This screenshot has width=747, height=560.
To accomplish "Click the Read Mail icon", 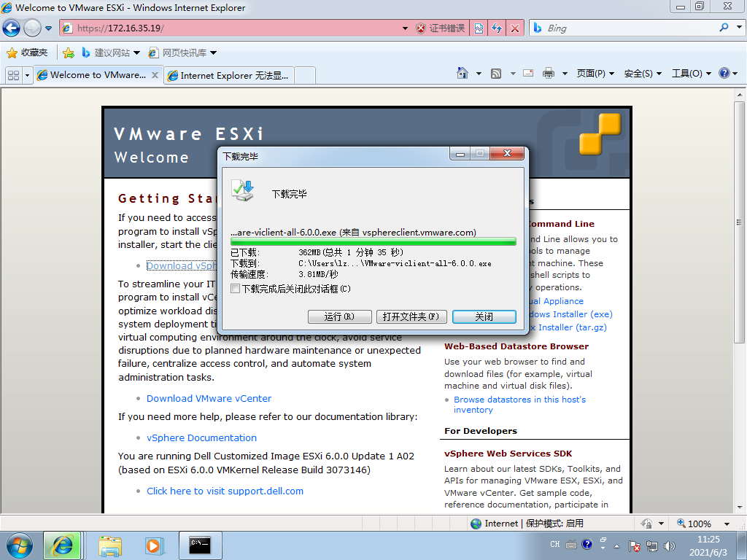I will [x=528, y=74].
